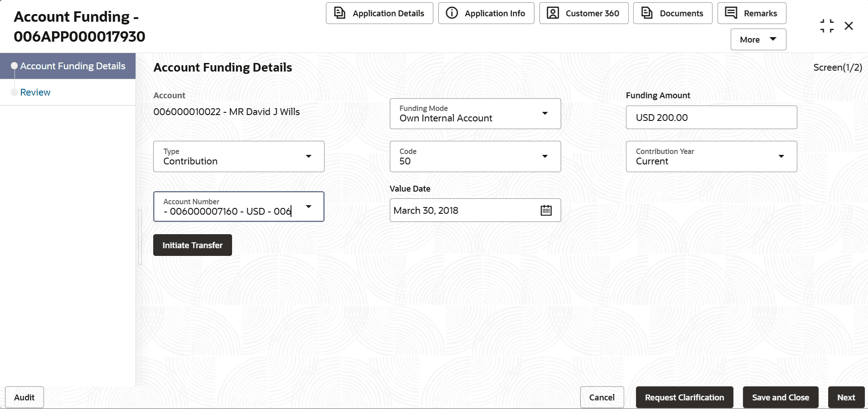Open the Contribution Year dropdown
The height and width of the screenshot is (409, 868).
(781, 156)
